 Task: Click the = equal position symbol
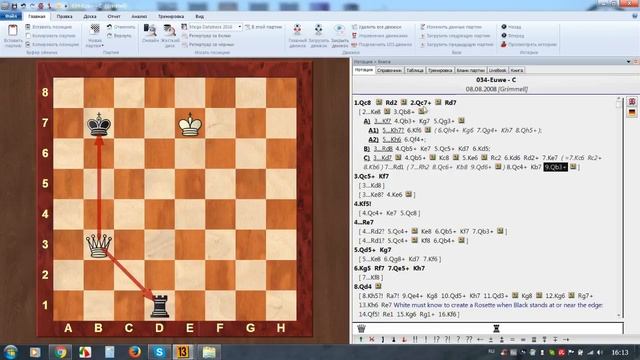(x=512, y=339)
